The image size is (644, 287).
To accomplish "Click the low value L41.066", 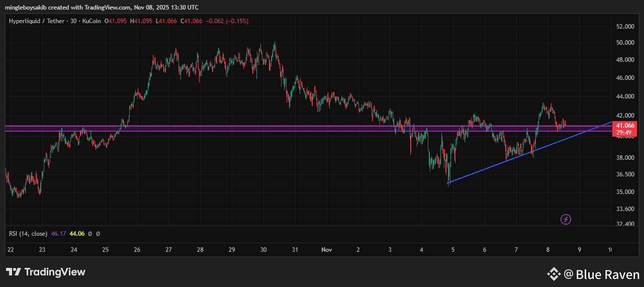I will [x=167, y=21].
